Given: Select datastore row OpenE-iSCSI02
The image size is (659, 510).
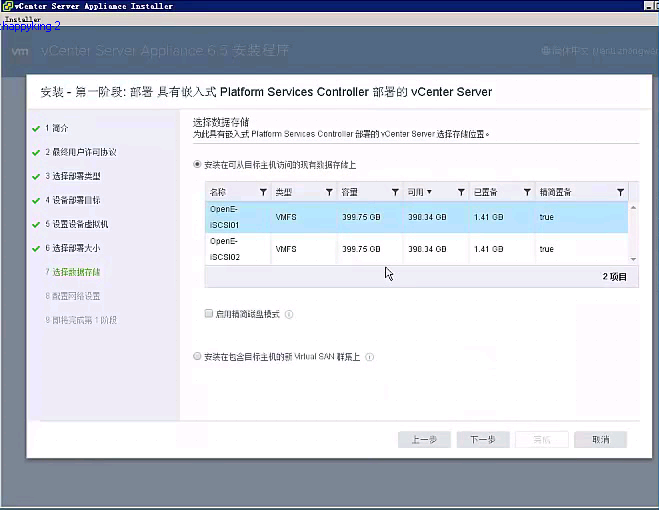Looking at the screenshot, I should (x=416, y=249).
